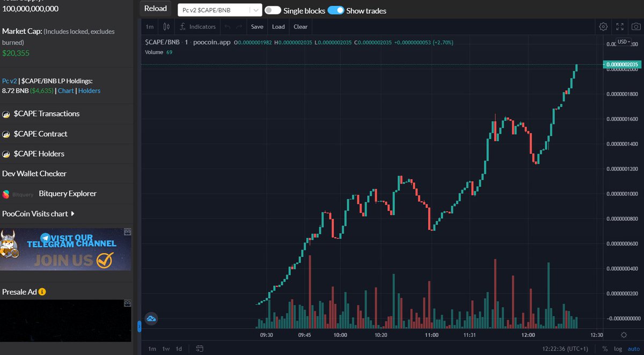Open the 1m interval dropdown in toolbar
This screenshot has height=355, width=644.
pos(150,26)
